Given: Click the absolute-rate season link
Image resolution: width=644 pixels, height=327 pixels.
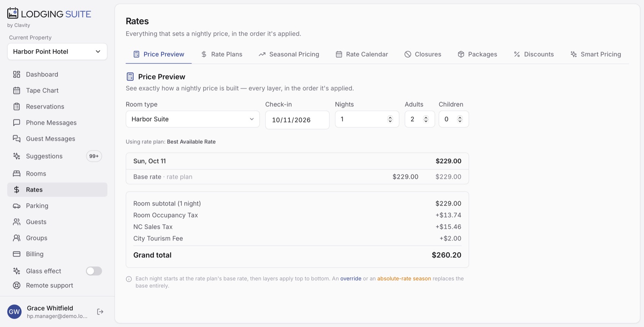Looking at the screenshot, I should pos(404,279).
